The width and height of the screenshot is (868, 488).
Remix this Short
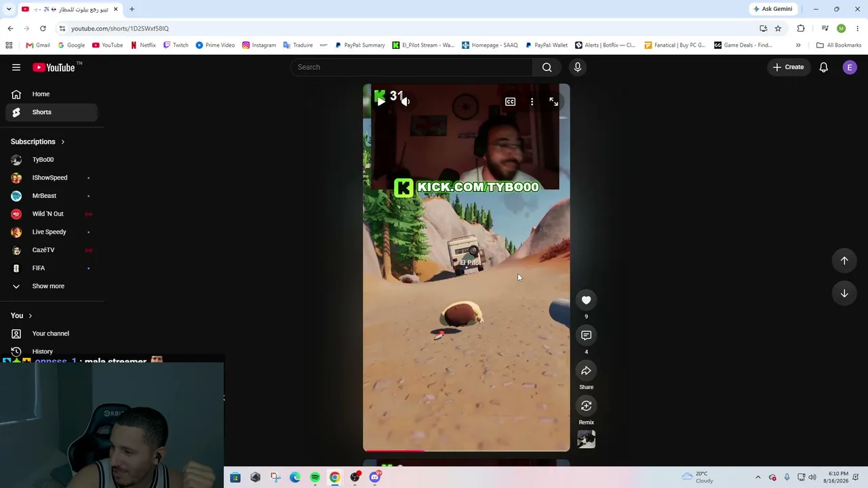(586, 406)
